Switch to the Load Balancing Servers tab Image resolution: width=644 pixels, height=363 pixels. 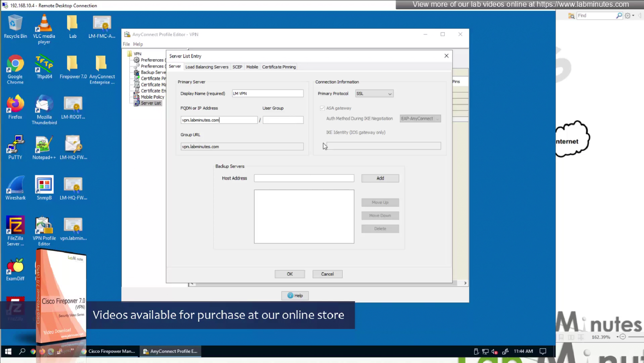tap(207, 67)
